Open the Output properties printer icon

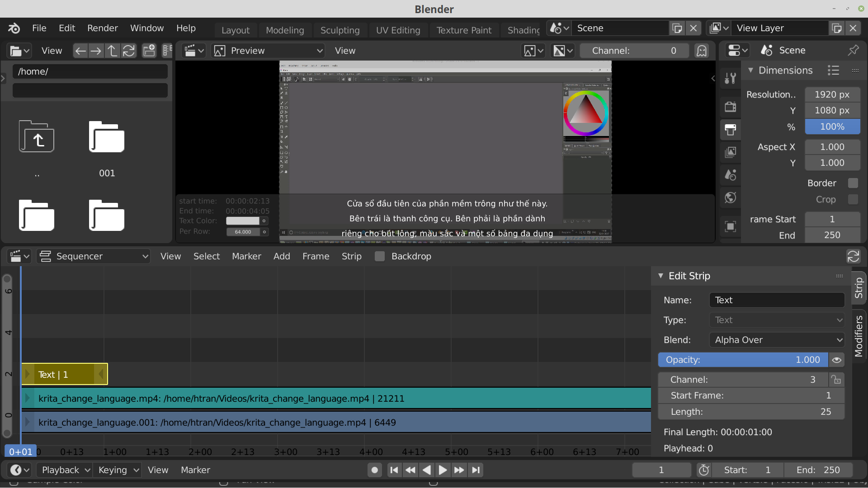tap(730, 129)
